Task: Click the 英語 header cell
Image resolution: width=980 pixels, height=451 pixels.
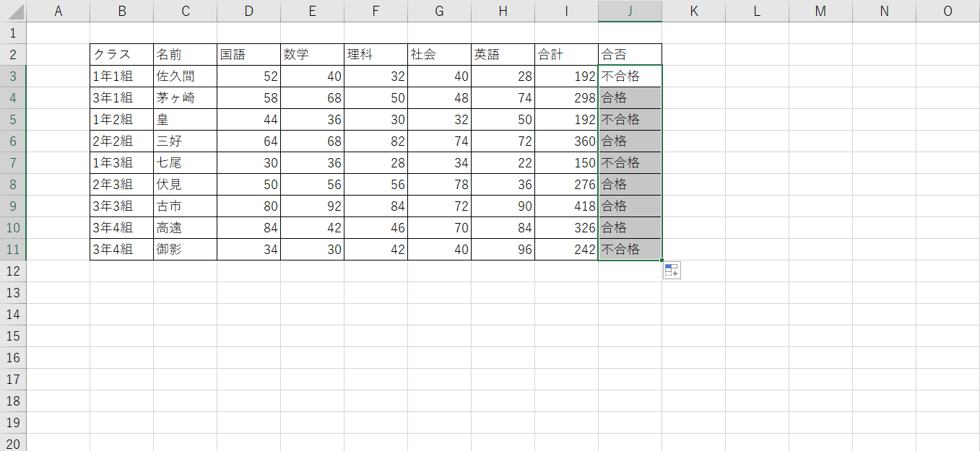Action: tap(503, 54)
